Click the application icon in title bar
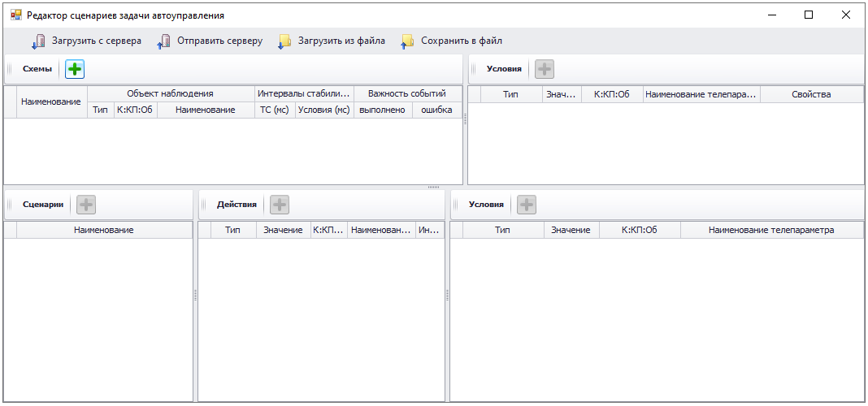Image resolution: width=868 pixels, height=406 pixels. (x=15, y=15)
